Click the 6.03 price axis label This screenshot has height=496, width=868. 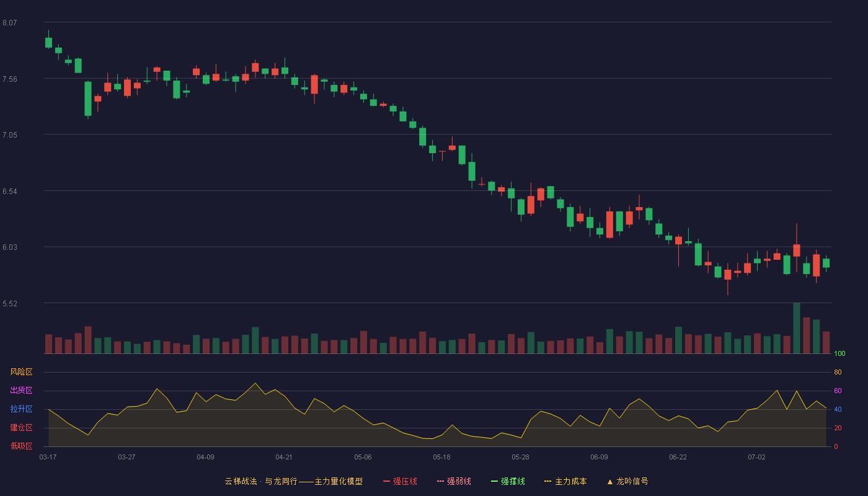pyautogui.click(x=10, y=247)
